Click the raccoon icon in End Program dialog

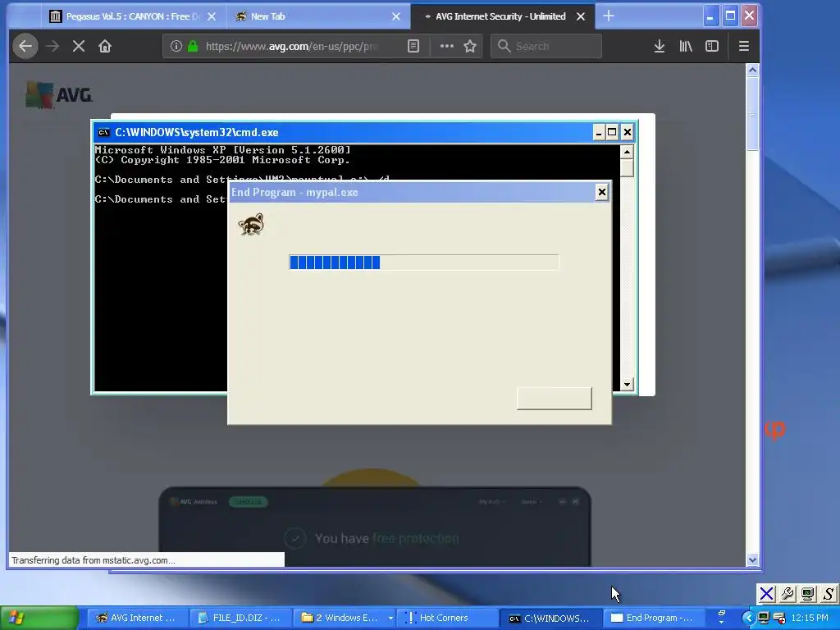pyautogui.click(x=251, y=225)
